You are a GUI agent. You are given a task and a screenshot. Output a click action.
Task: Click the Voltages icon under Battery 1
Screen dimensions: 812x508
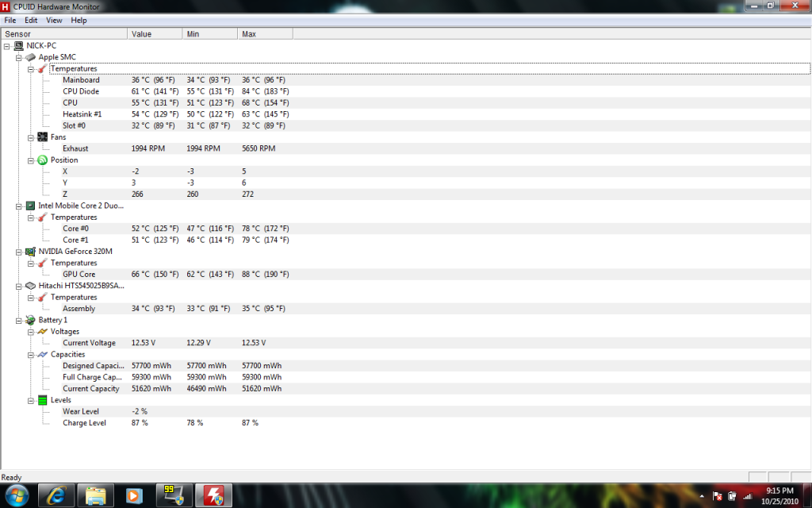click(43, 331)
